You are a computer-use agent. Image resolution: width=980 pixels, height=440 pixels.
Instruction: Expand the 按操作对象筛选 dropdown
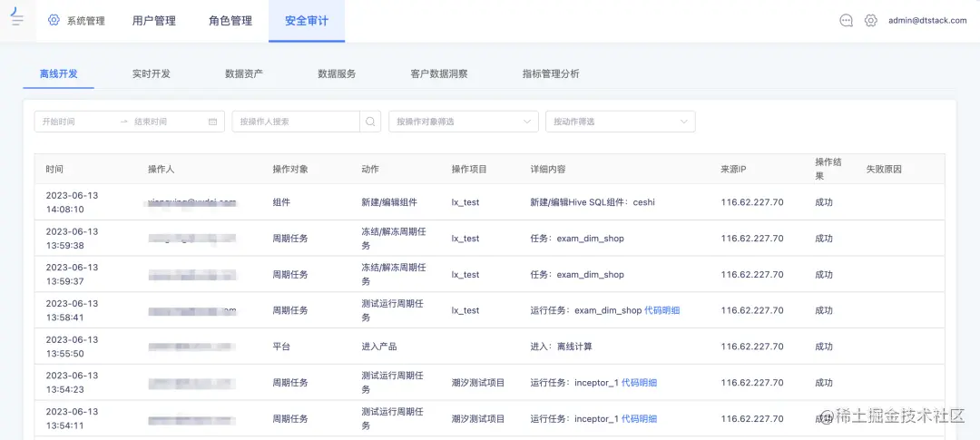click(463, 122)
